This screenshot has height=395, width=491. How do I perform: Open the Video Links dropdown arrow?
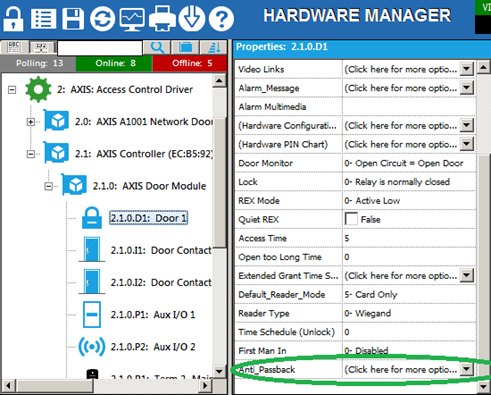coord(467,69)
